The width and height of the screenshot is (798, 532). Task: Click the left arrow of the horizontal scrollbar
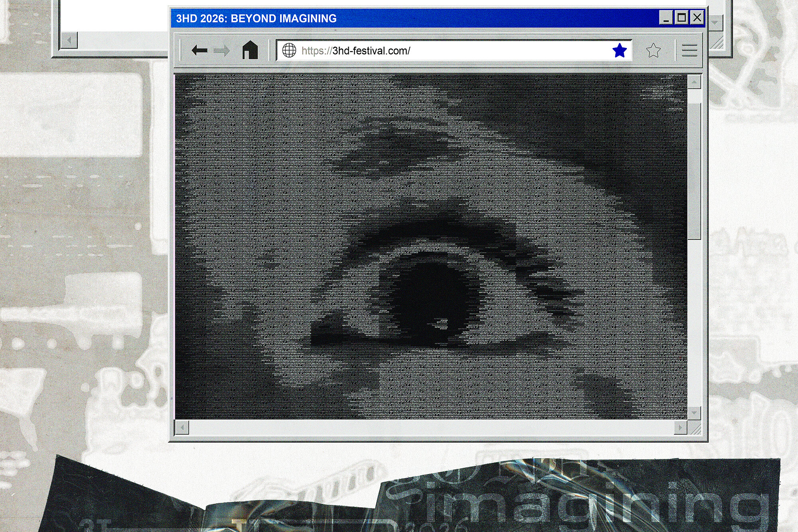(182, 428)
